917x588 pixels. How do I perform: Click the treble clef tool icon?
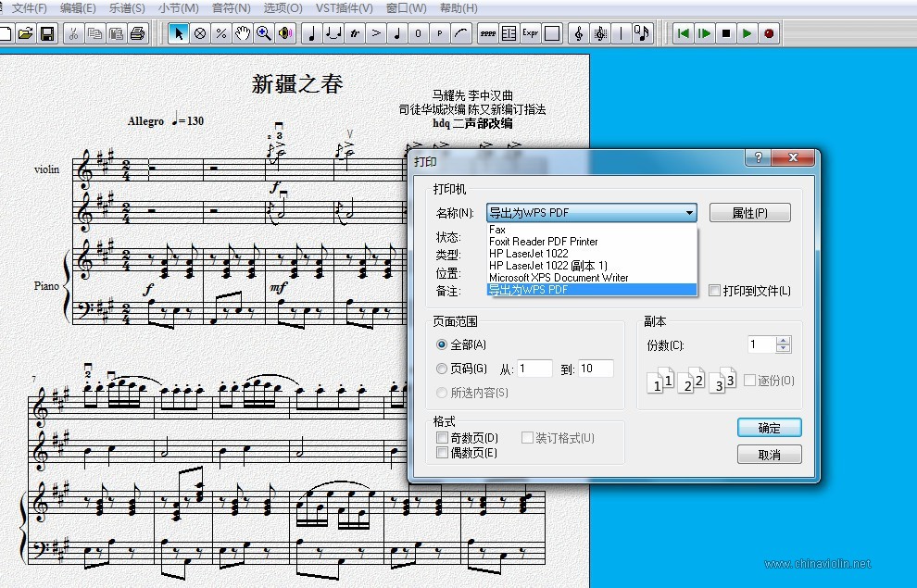[578, 33]
